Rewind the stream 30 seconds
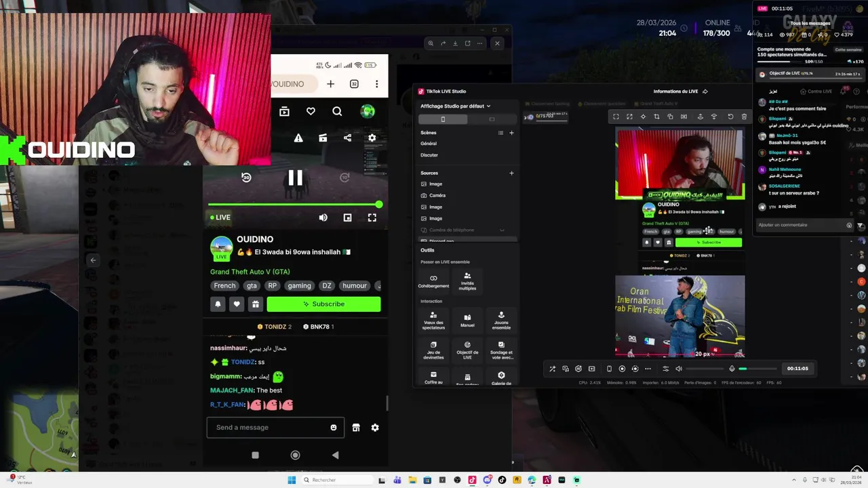Image resolution: width=868 pixels, height=488 pixels. click(246, 178)
